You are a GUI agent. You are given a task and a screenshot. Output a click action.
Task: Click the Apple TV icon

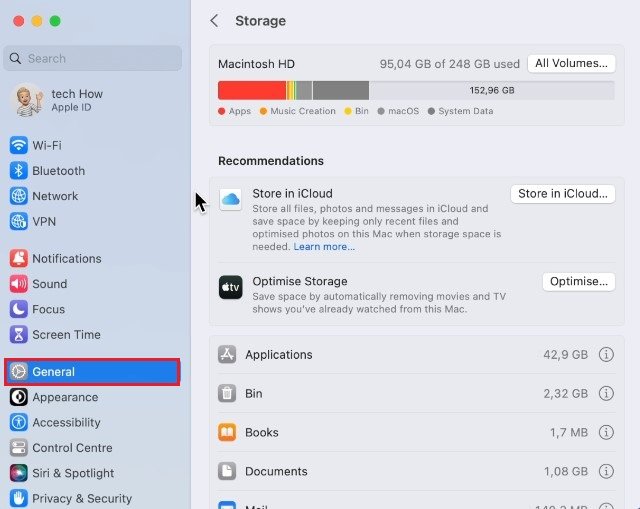(230, 288)
